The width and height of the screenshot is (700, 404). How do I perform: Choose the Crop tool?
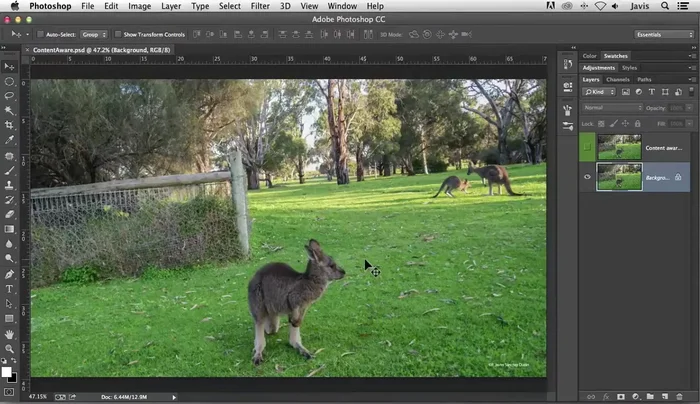[9, 126]
